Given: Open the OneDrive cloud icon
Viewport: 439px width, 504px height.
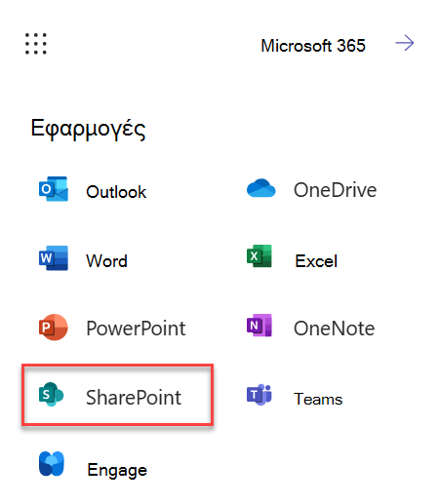Looking at the screenshot, I should (x=260, y=188).
